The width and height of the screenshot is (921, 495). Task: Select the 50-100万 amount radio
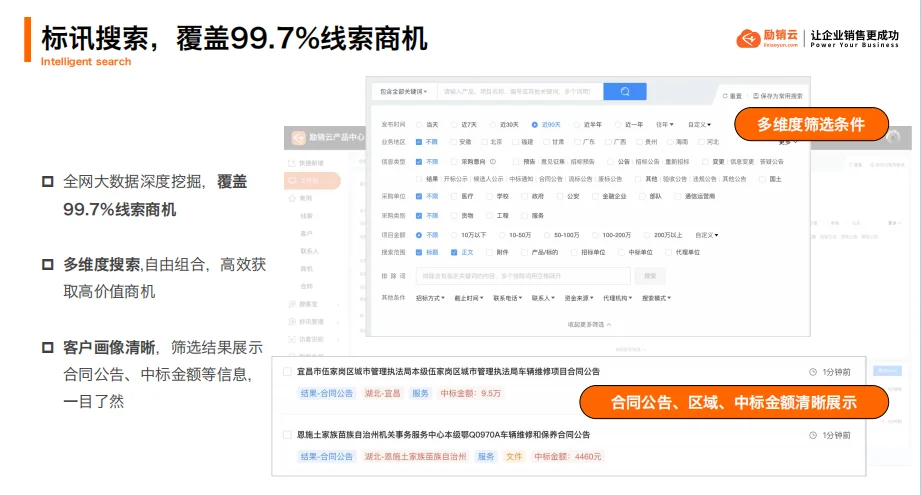click(547, 235)
